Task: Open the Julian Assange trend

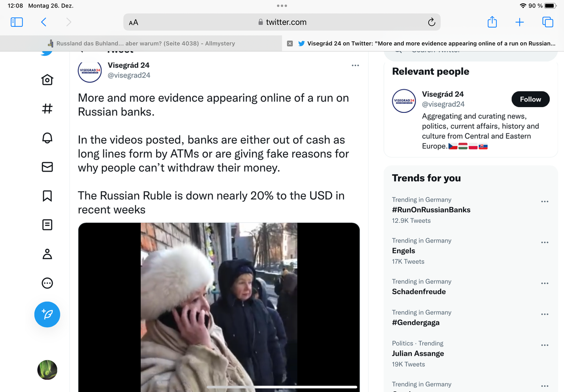Action: (x=418, y=353)
